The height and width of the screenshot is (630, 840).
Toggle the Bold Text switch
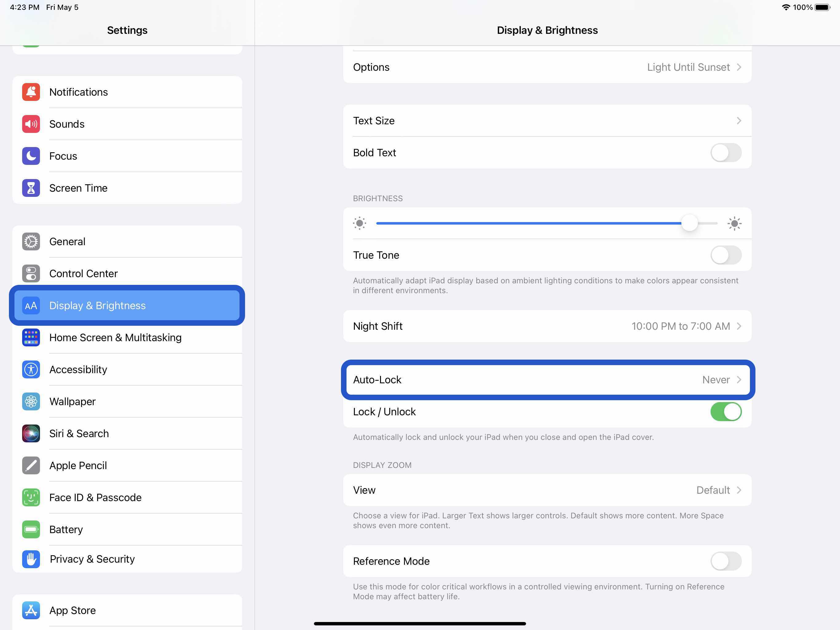pos(726,152)
